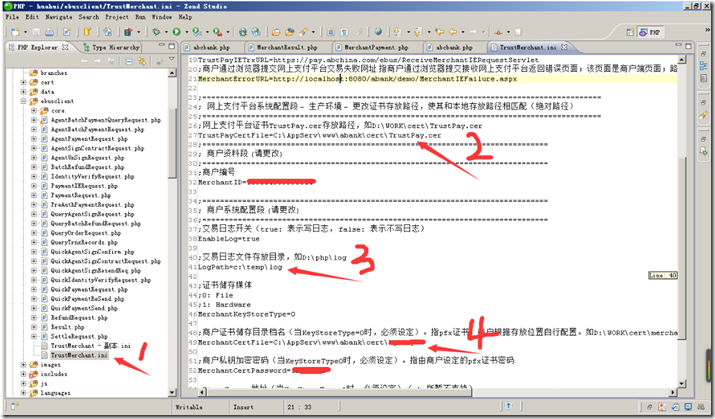Click the Writable status bar field

(x=189, y=407)
